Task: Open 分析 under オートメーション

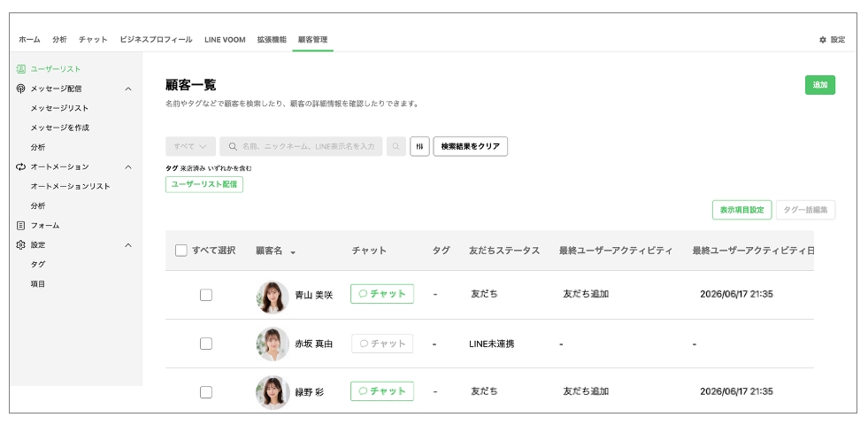Action: 38,205
